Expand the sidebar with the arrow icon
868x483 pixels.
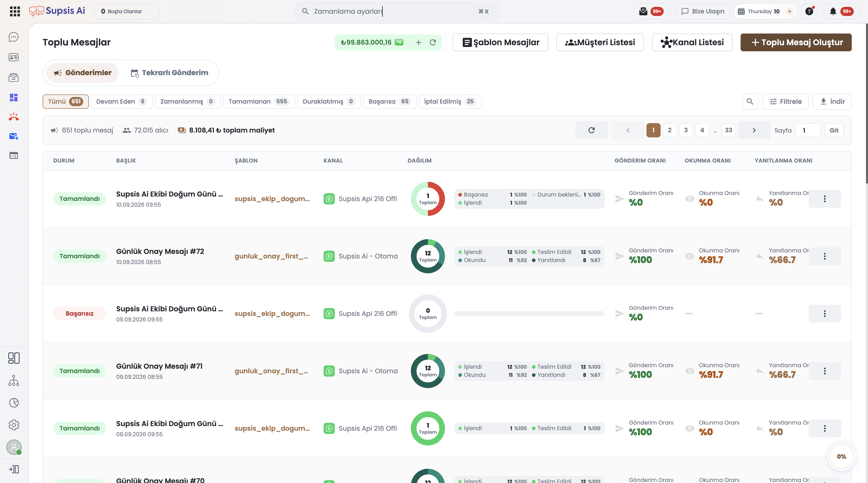click(x=13, y=469)
